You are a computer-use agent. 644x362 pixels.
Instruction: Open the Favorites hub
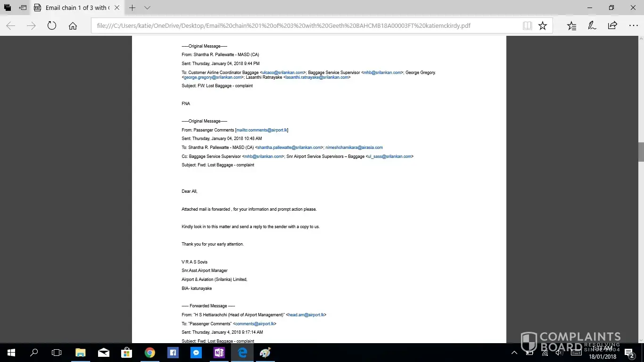coord(571,26)
